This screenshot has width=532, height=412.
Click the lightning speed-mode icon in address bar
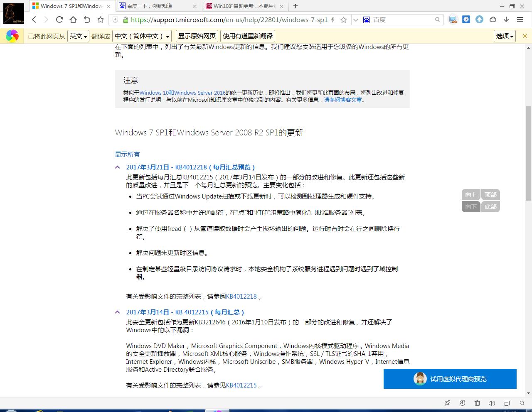coord(333,20)
